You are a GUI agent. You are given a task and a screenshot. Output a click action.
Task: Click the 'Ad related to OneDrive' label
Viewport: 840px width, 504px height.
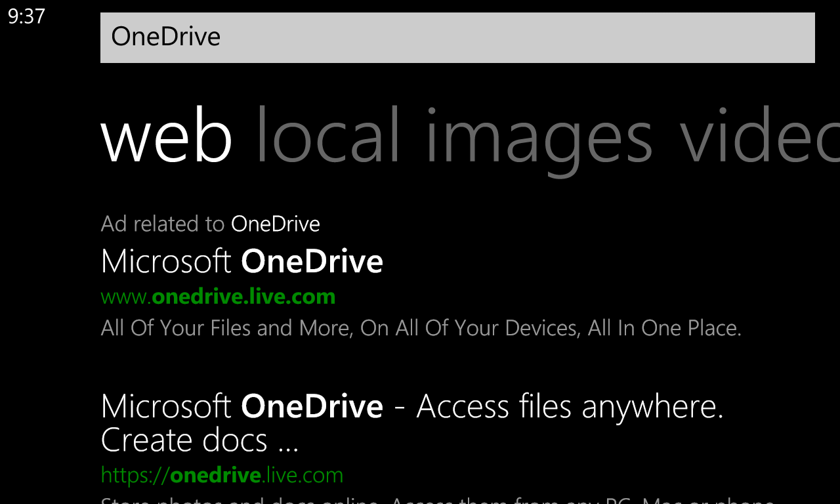coord(211,224)
